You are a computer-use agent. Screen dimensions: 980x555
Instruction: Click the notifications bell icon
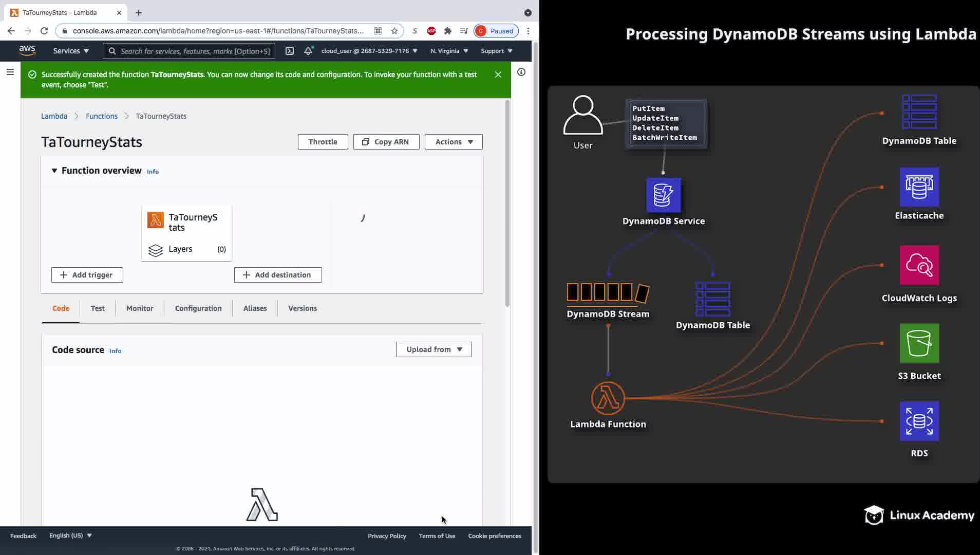click(x=308, y=51)
